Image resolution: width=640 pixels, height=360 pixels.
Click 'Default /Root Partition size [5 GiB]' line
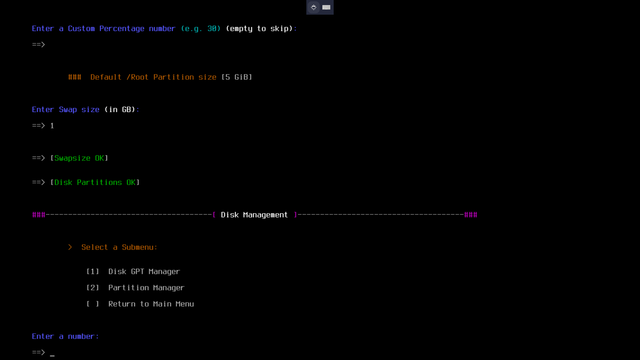point(160,77)
